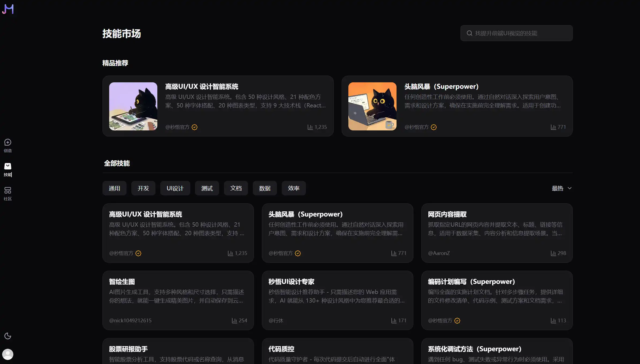
Task: Toggle dark mode with the moon icon
Action: coord(8,336)
